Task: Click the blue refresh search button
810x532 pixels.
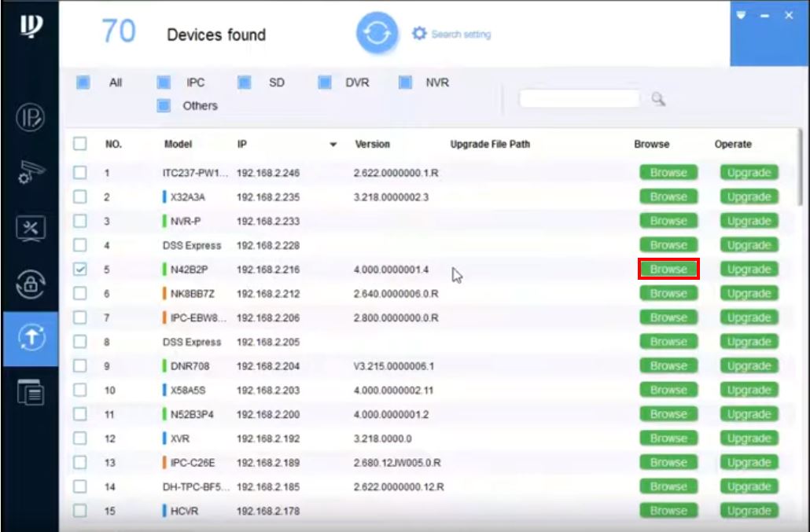Action: (377, 34)
